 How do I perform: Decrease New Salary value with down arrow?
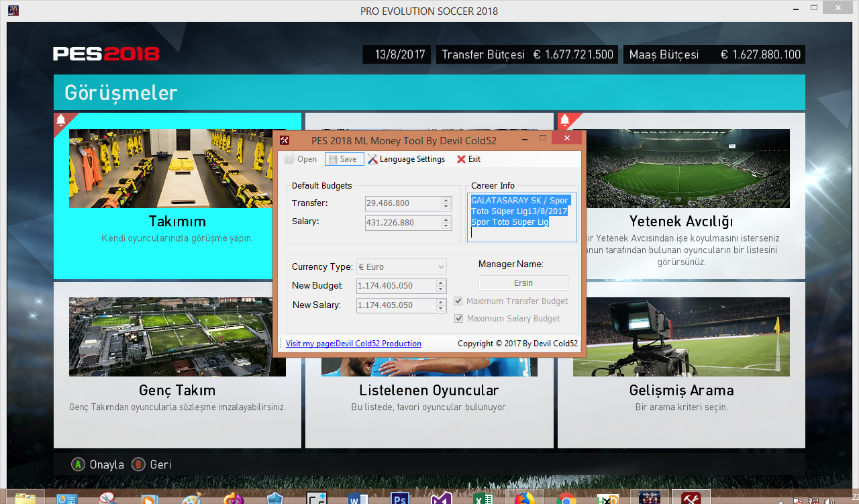pyautogui.click(x=441, y=309)
